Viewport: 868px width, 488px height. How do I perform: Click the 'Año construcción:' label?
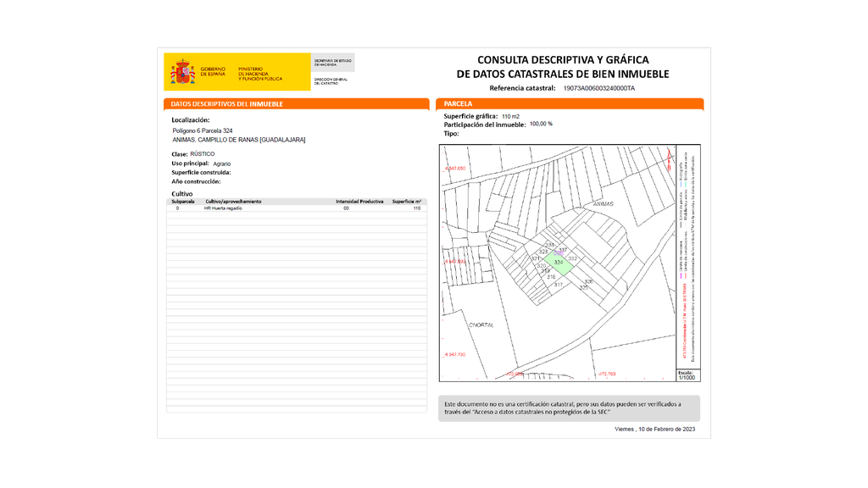pyautogui.click(x=196, y=181)
